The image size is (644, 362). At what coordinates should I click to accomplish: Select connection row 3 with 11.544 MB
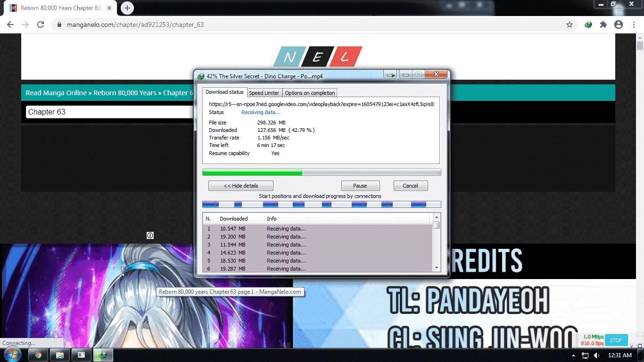click(x=318, y=245)
